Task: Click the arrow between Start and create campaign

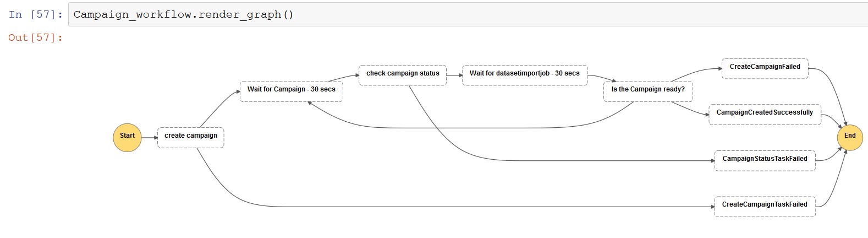Action: coord(149,137)
